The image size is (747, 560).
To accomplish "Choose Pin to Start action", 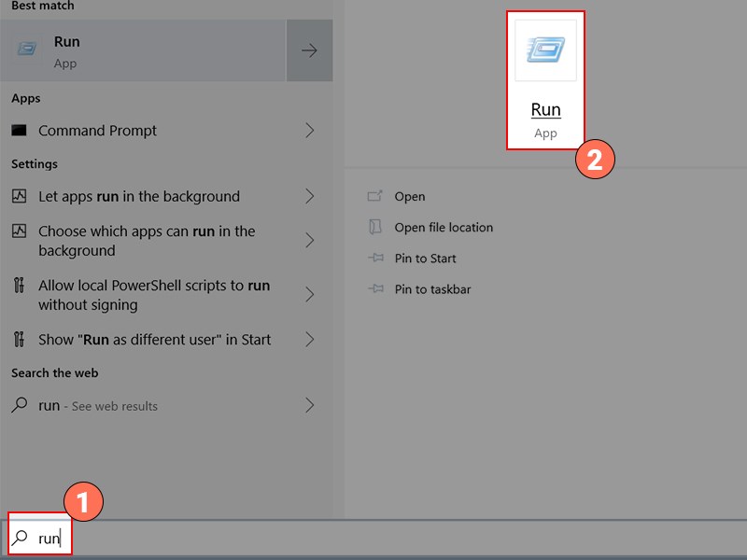I will (425, 259).
